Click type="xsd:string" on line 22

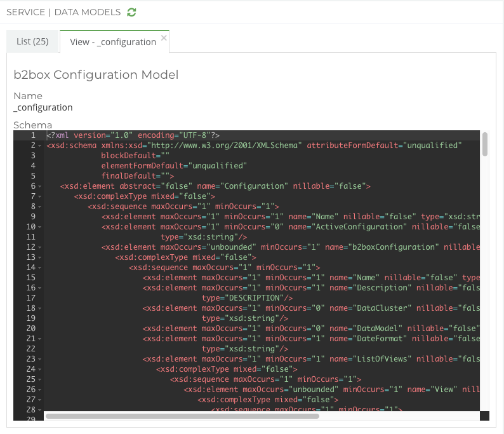click(241, 349)
